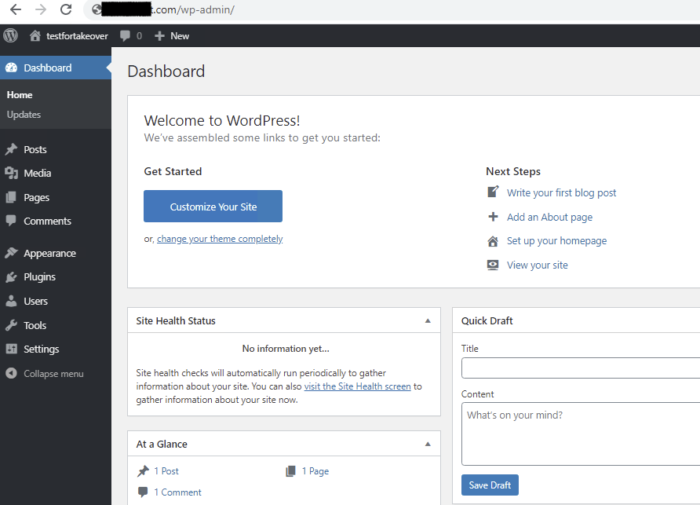Click the Users person icon
Image resolution: width=700 pixels, height=505 pixels.
[x=11, y=301]
